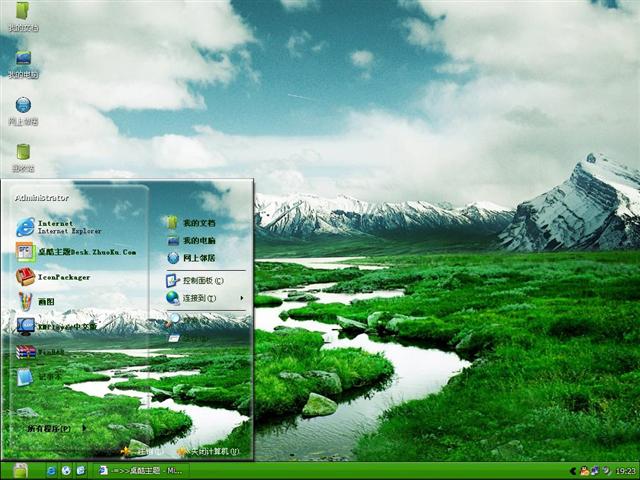Screen dimensions: 640x480
Task: Open 记事本 (Notepad) from the Start menu
Action: 39,377
